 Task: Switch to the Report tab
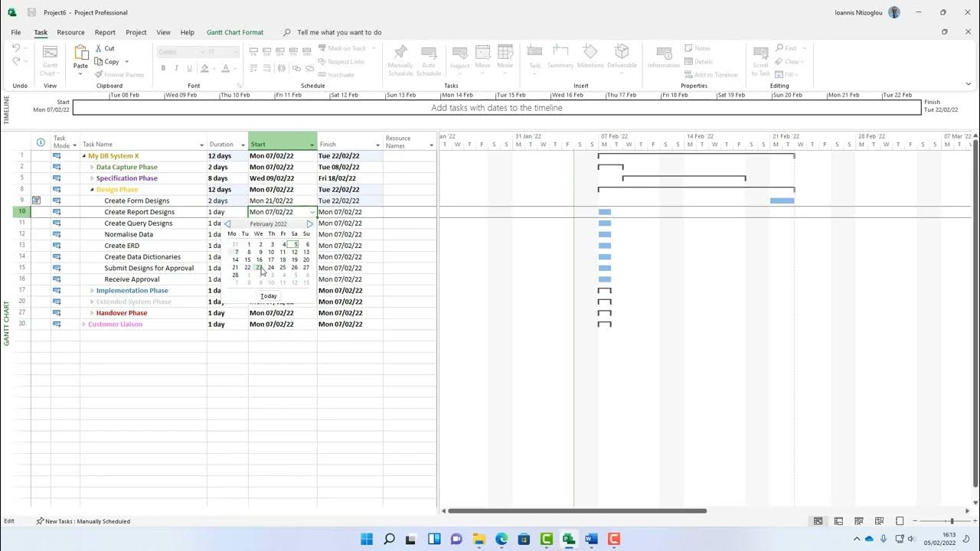coord(105,32)
